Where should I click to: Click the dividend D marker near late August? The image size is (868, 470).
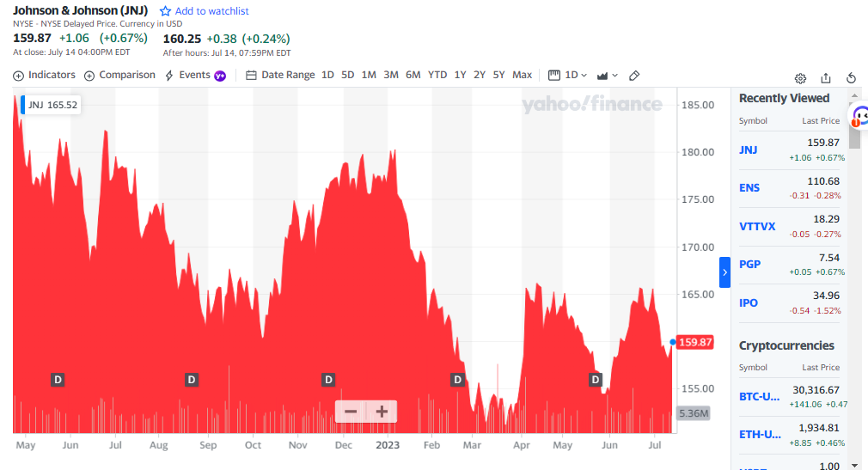click(x=192, y=380)
